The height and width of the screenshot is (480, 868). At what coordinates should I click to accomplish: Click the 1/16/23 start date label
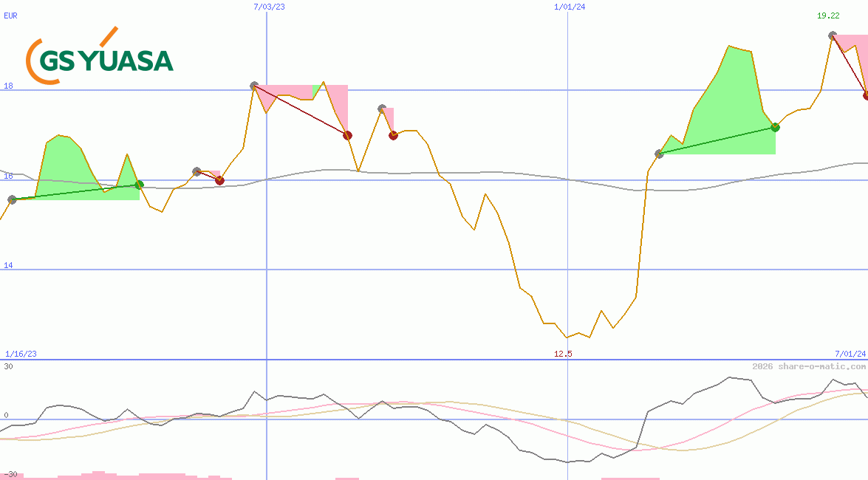tap(21, 354)
